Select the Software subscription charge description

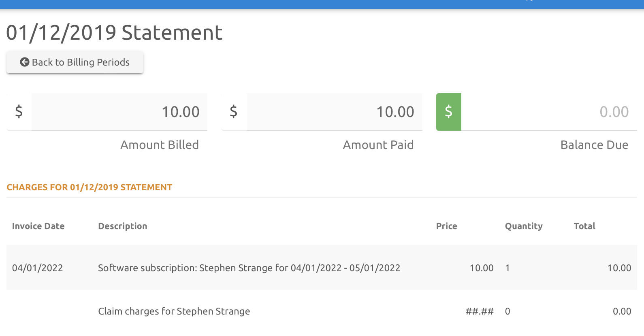pos(249,268)
